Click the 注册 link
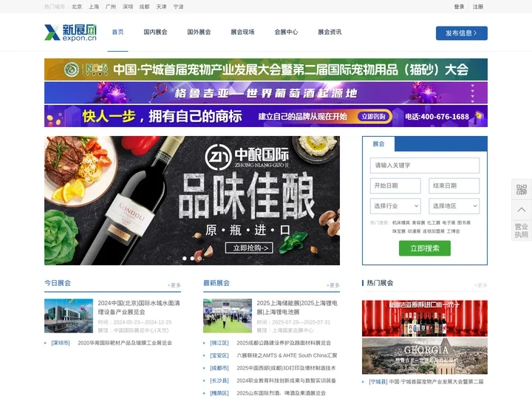The width and height of the screenshot is (532, 399). coord(478,7)
